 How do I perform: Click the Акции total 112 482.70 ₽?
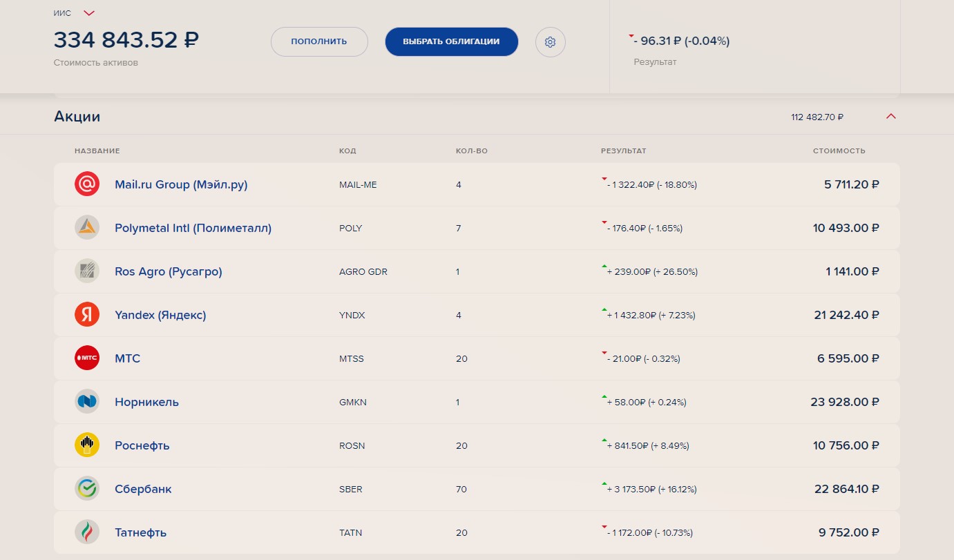tap(817, 117)
